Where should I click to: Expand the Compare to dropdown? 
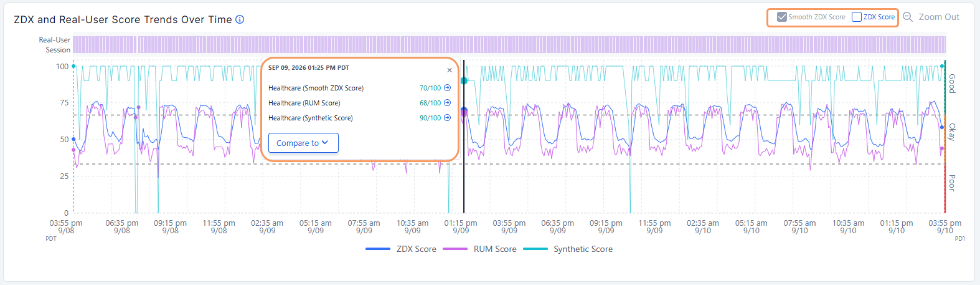(303, 143)
